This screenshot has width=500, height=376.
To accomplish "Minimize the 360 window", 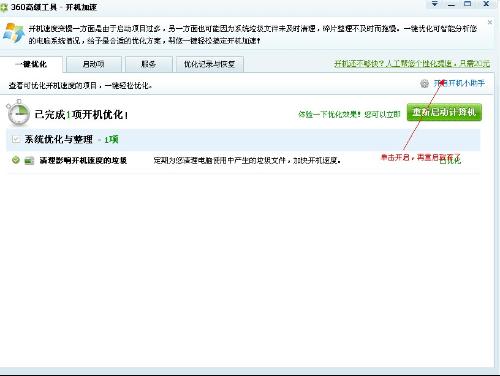I will pos(451,4).
